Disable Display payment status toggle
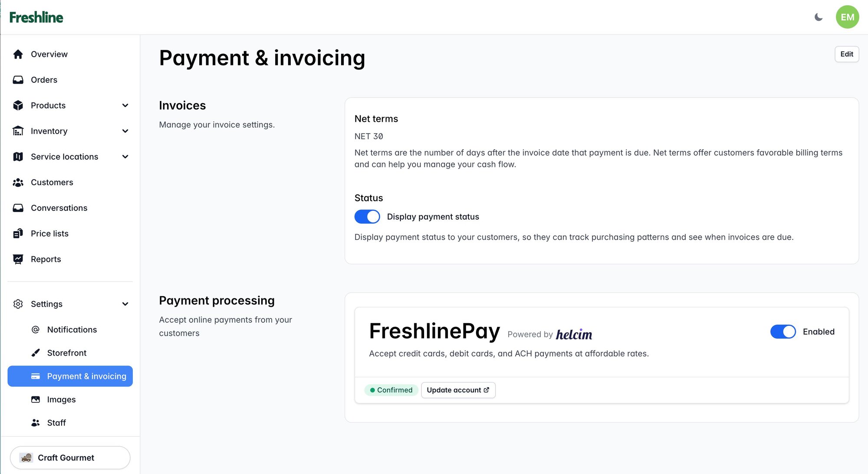This screenshot has height=474, width=868. [x=367, y=217]
